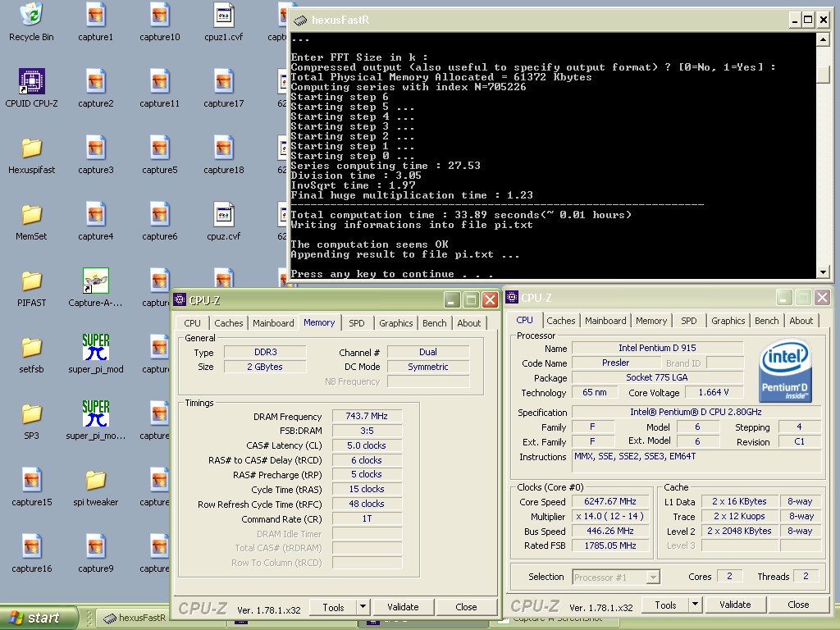Click Tools button in left CPU-Z window
840x630 pixels.
click(333, 607)
